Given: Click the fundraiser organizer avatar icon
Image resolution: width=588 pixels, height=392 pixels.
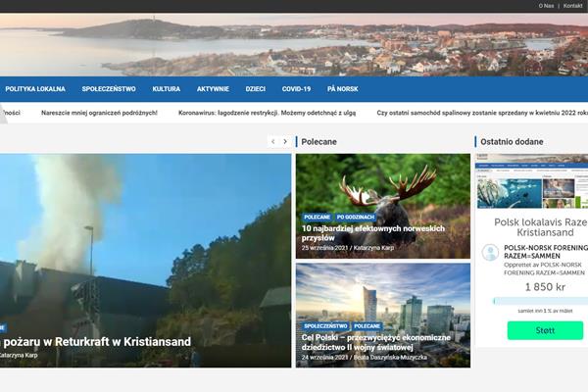Looking at the screenshot, I should point(490,253).
